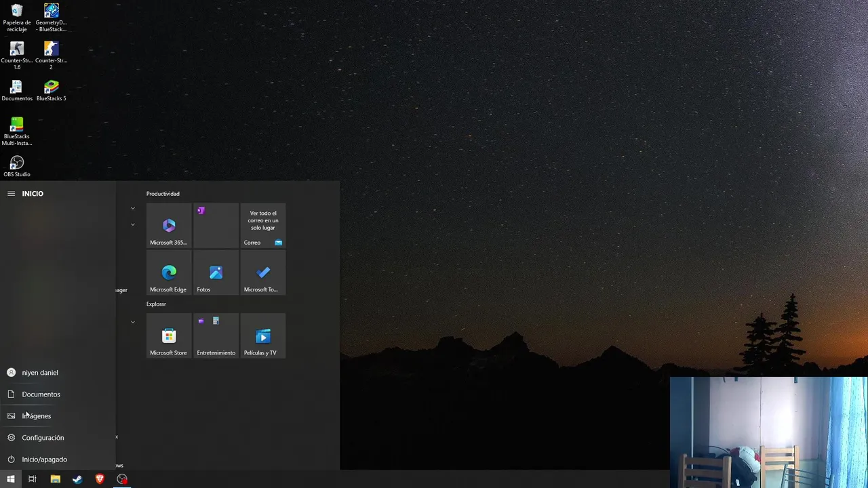Open the Fotos app tile

[x=216, y=272]
